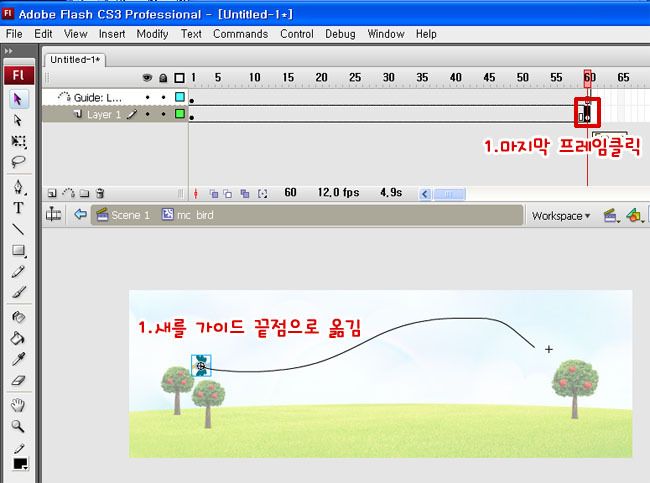Select the Rectangle tool

tap(18, 250)
